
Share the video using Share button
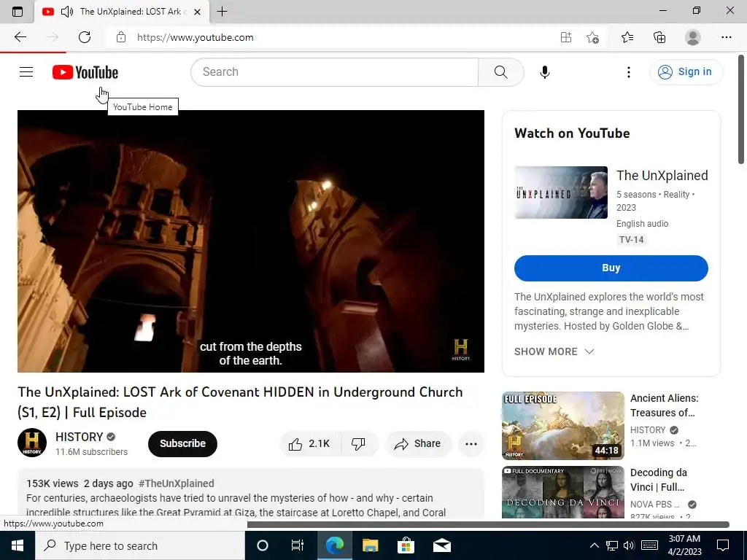click(x=418, y=444)
